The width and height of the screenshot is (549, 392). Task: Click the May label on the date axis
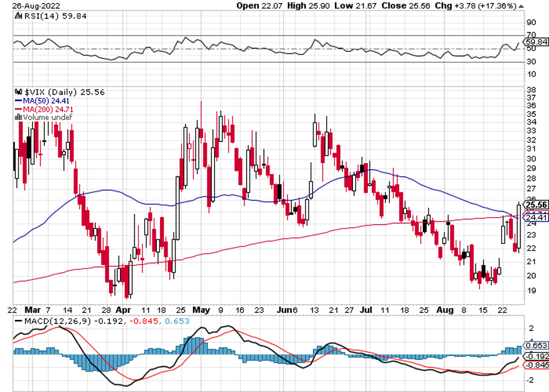(201, 309)
